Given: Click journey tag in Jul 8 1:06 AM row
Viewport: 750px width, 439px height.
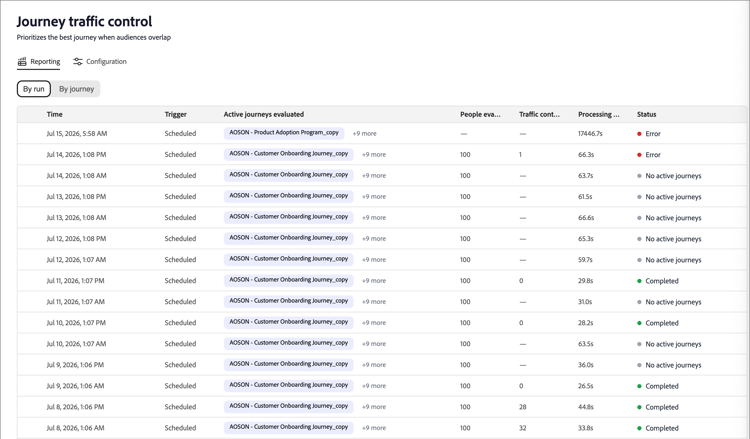Looking at the screenshot, I should pos(288,428).
